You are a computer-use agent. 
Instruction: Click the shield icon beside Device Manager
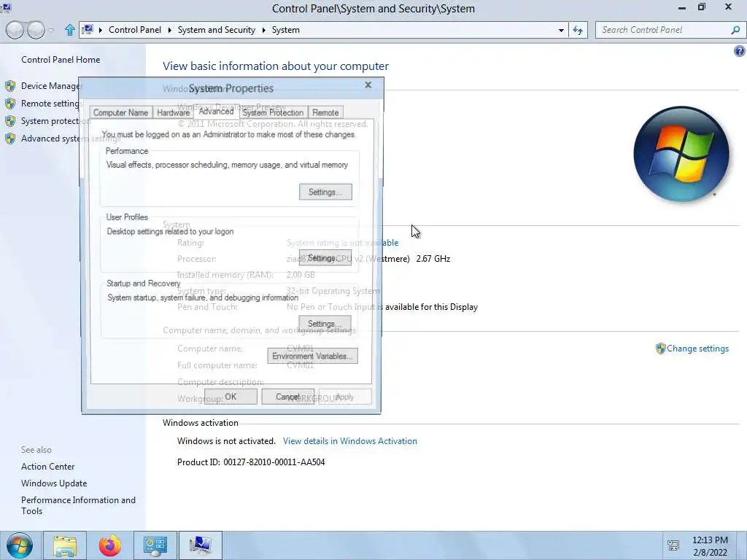10,86
